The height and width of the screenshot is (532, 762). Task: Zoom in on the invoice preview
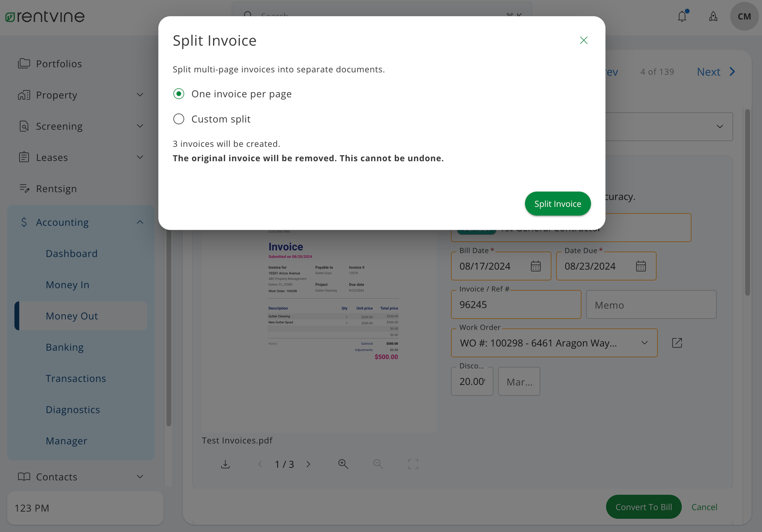pyautogui.click(x=343, y=464)
